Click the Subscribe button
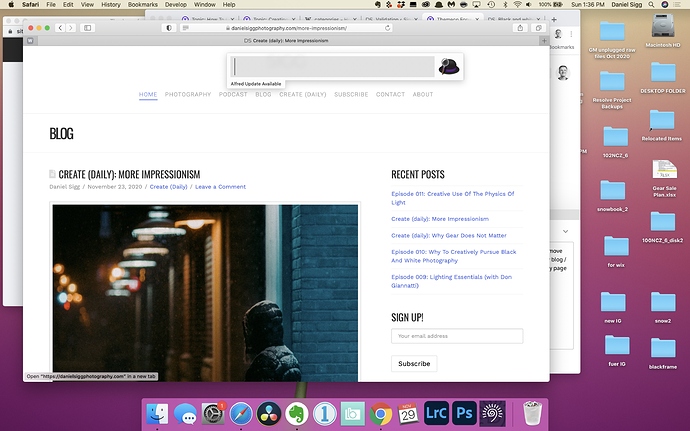The width and height of the screenshot is (690, 431). 414,364
